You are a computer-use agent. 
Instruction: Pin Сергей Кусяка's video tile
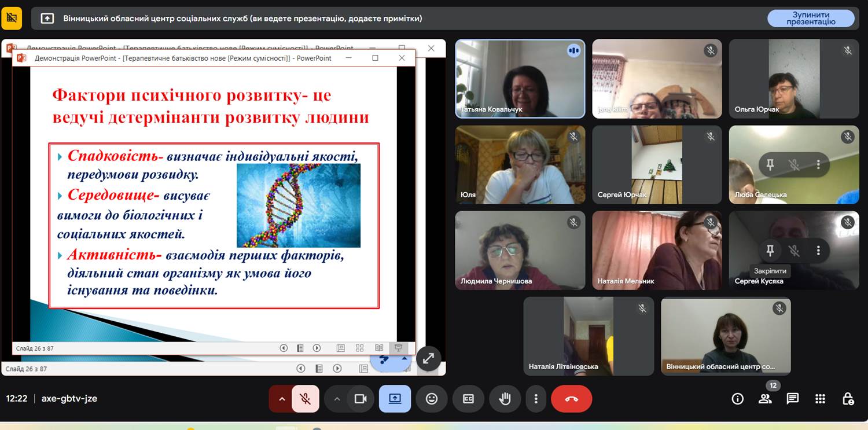[770, 250]
